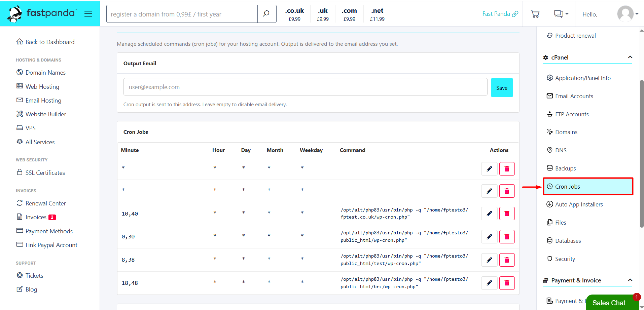Open the user avatar menu
644x310 pixels.
click(628, 14)
